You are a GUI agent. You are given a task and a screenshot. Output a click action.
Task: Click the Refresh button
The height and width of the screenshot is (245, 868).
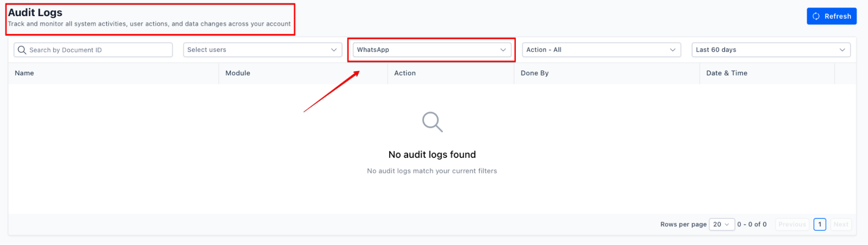[x=831, y=16]
